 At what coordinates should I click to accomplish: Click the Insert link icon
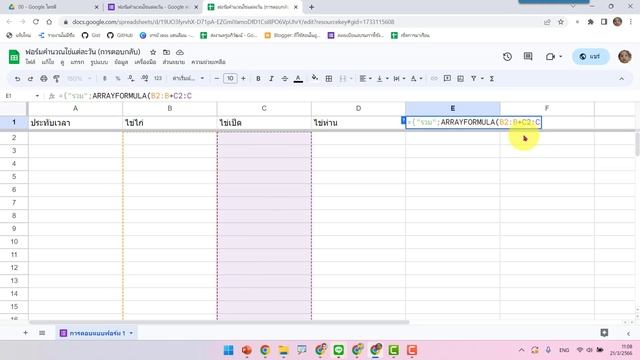434,78
